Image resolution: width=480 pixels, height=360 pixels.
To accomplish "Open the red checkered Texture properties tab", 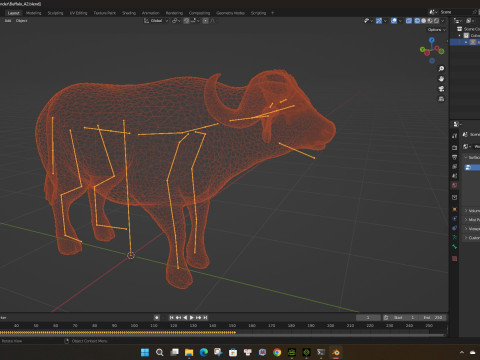I will 454,258.
